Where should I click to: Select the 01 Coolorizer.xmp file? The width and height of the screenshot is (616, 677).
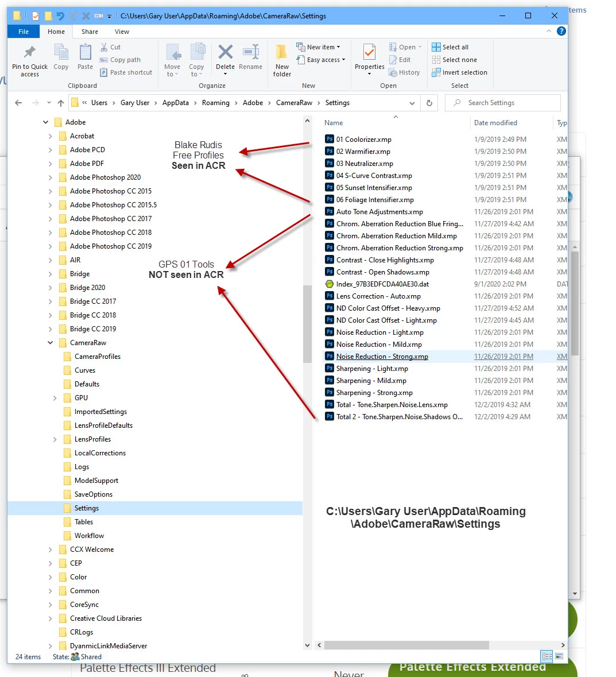pos(364,140)
